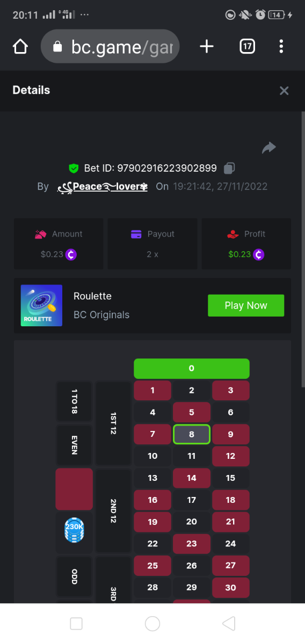The width and height of the screenshot is (305, 644).
Task: Open the tab switcher showing 17
Action: (x=247, y=47)
